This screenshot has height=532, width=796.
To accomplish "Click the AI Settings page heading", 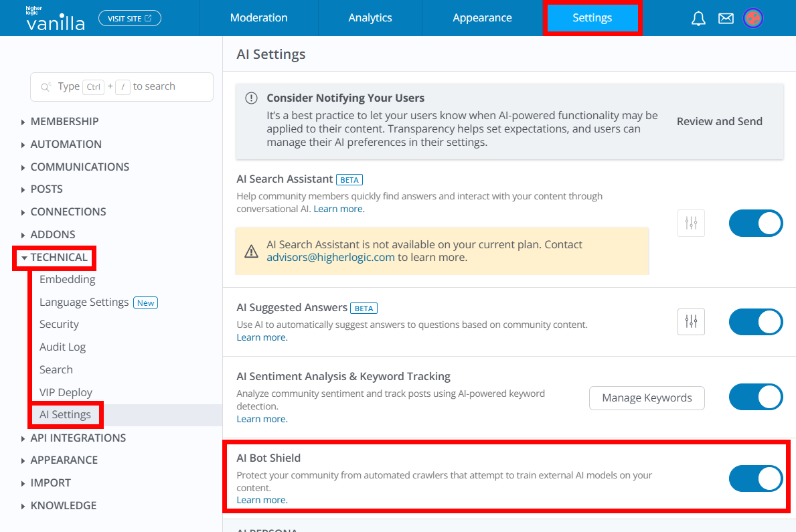I will tap(271, 54).
